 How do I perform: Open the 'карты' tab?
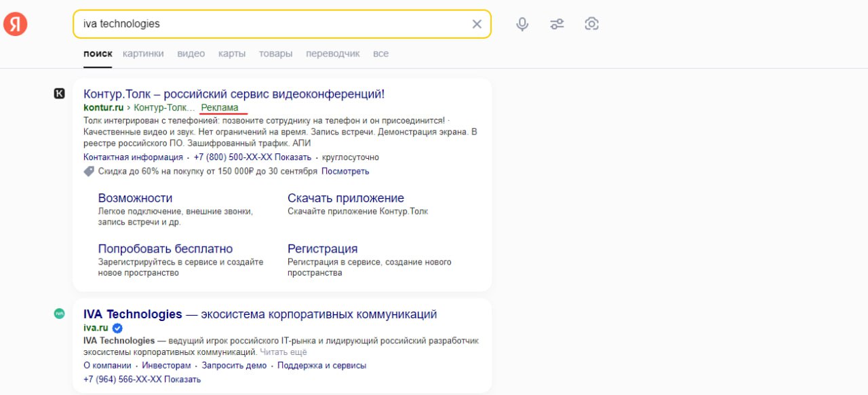click(232, 54)
